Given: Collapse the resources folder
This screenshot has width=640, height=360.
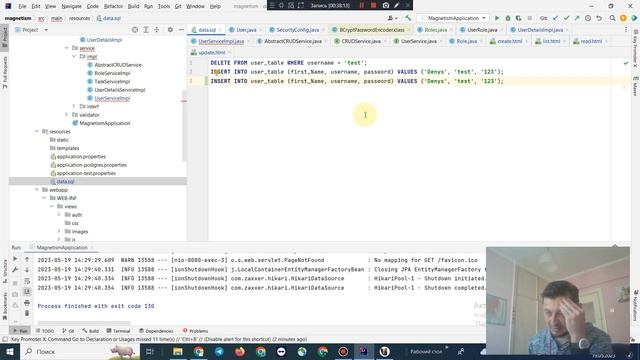Looking at the screenshot, I should coord(37,131).
